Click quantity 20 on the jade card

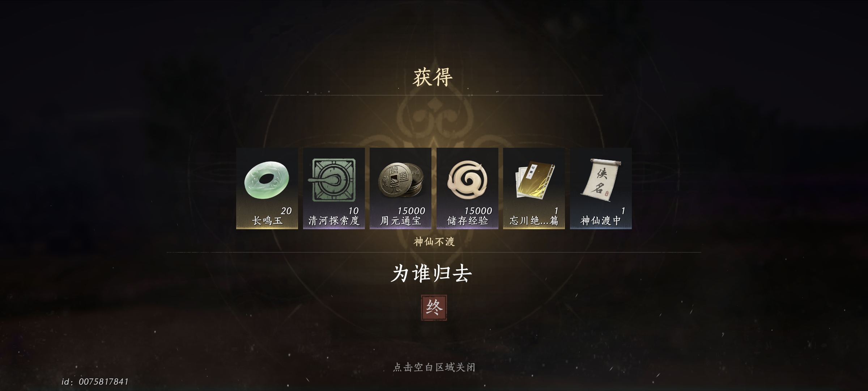tap(286, 211)
